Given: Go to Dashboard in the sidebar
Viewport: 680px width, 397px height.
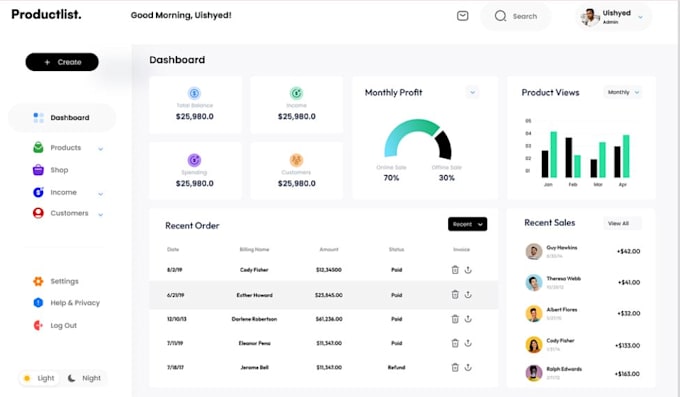Looking at the screenshot, I should (x=62, y=118).
